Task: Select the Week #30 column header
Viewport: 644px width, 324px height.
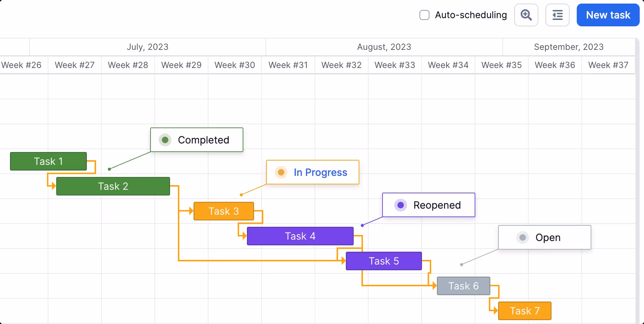Action: click(x=234, y=65)
